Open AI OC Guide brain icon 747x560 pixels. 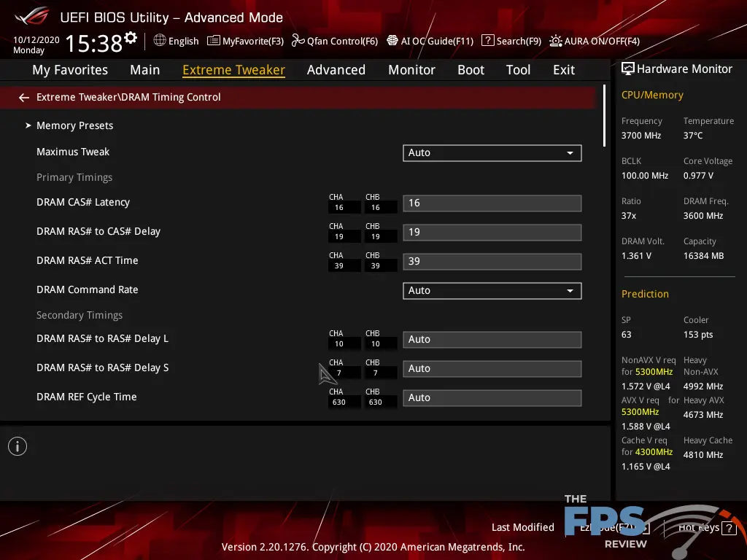pyautogui.click(x=392, y=41)
